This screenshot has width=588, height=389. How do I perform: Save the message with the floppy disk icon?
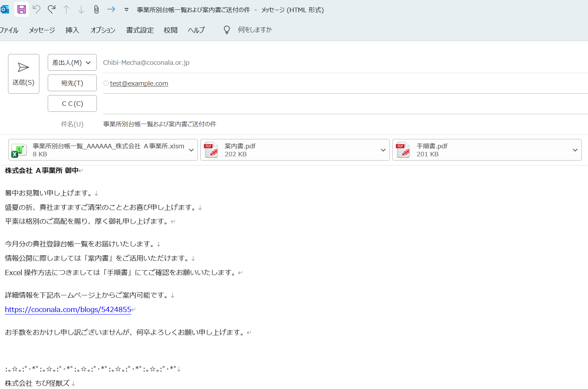coord(22,9)
